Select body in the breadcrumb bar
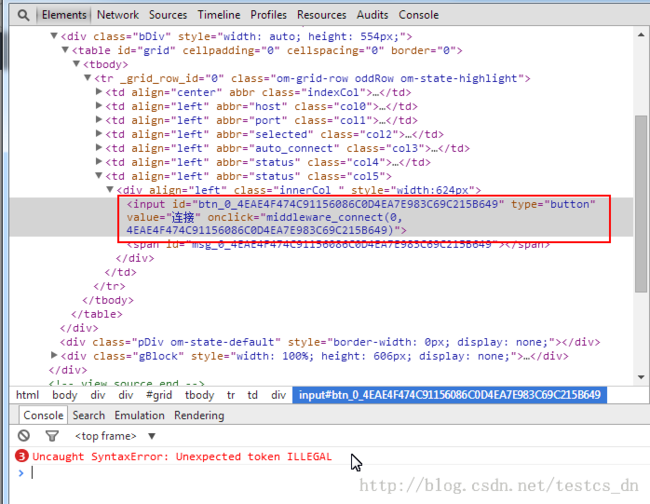The height and width of the screenshot is (504, 650). 65,395
